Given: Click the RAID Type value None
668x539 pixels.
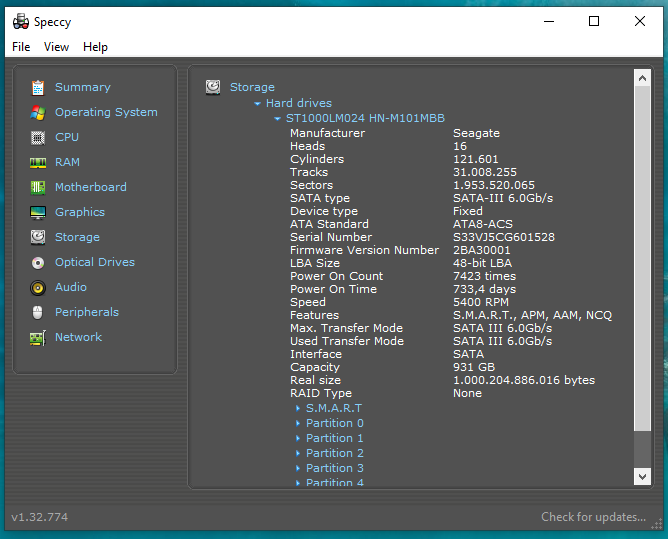Looking at the screenshot, I should (467, 393).
